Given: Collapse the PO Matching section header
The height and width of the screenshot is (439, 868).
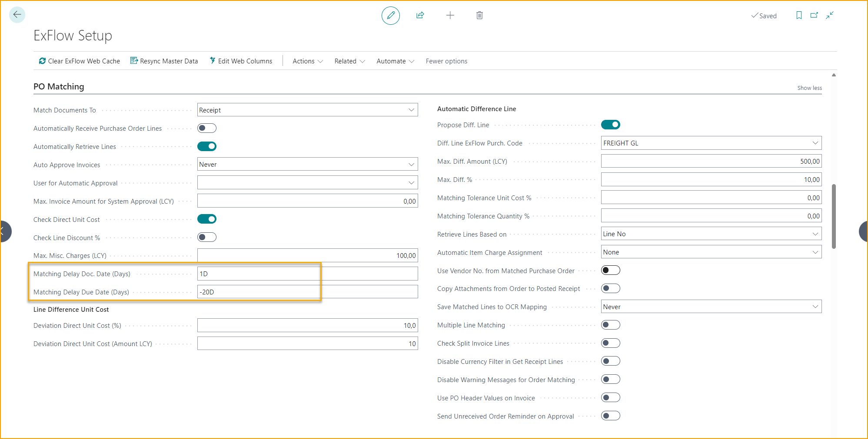Looking at the screenshot, I should click(59, 86).
